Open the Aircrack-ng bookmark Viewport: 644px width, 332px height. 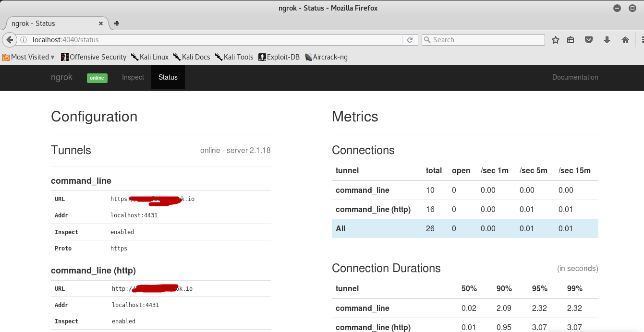[x=326, y=57]
